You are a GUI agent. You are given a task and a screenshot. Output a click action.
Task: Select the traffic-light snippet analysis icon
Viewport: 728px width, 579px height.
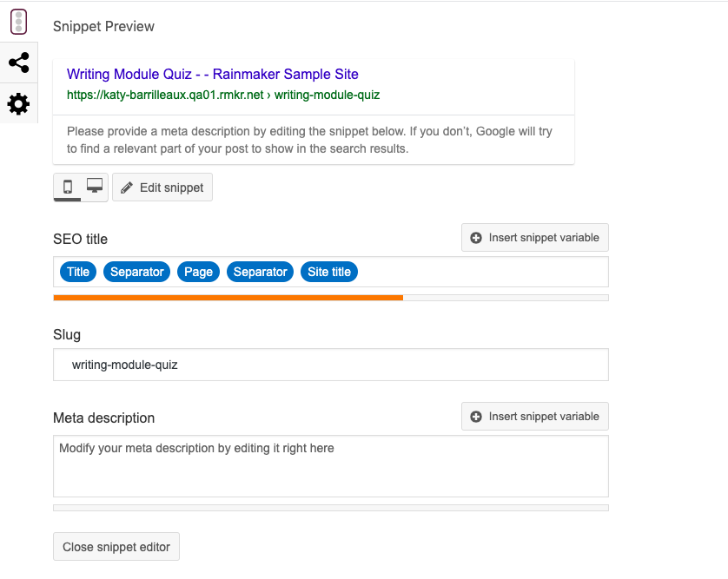pyautogui.click(x=19, y=21)
